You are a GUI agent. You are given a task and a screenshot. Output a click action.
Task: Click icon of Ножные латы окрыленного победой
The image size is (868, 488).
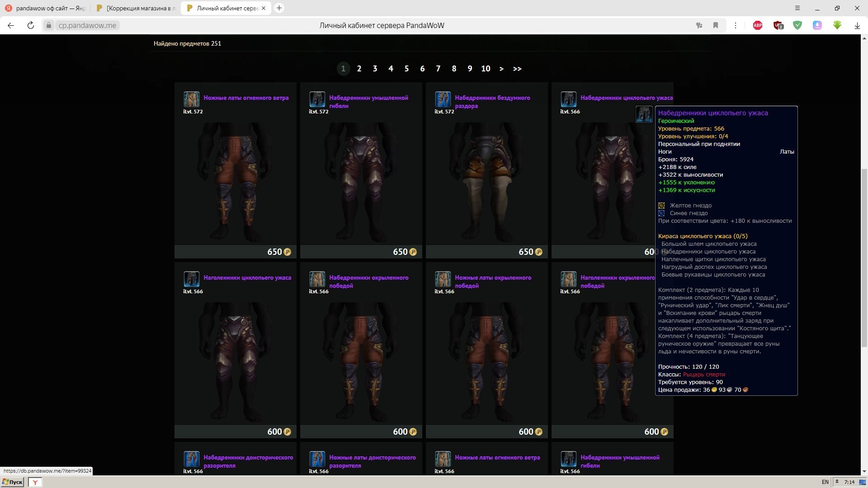443,279
